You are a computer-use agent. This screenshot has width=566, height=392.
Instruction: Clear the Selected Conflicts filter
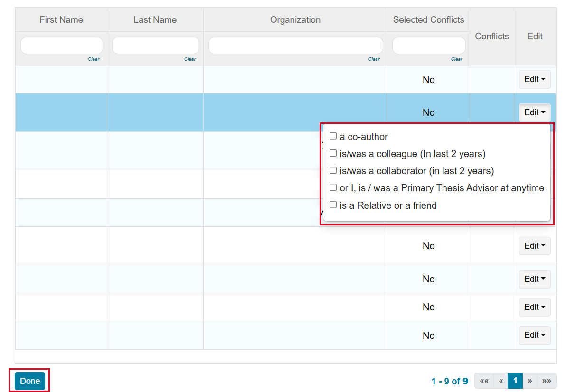point(456,59)
